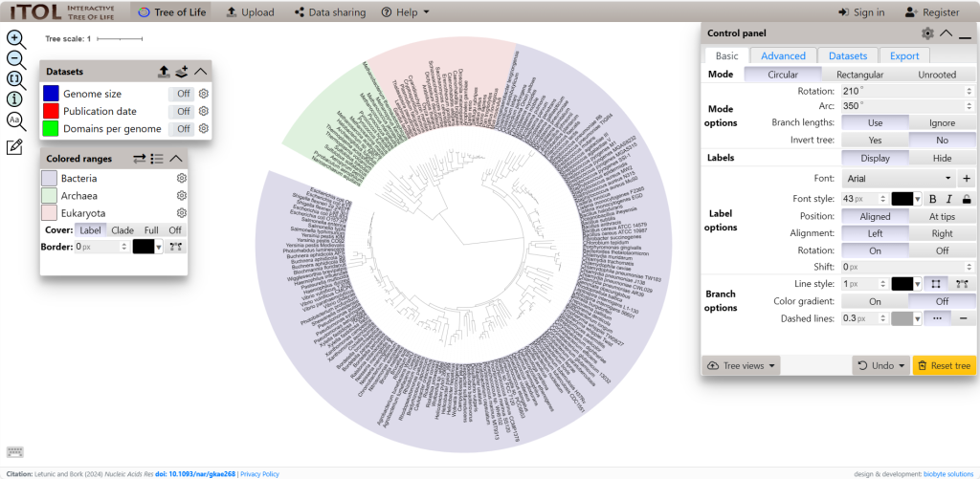
Task: Click the pencil annotation edit icon
Action: [14, 146]
